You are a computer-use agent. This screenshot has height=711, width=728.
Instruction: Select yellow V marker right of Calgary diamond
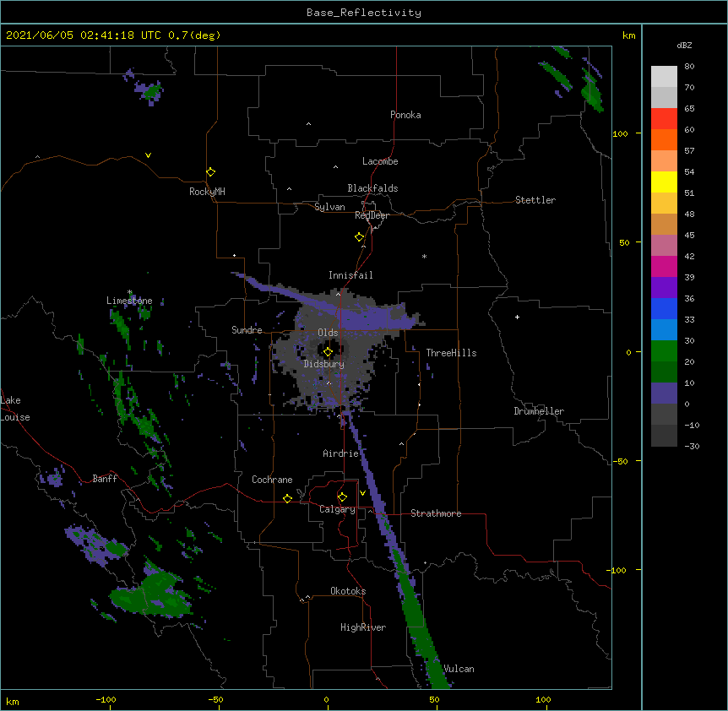(x=362, y=493)
